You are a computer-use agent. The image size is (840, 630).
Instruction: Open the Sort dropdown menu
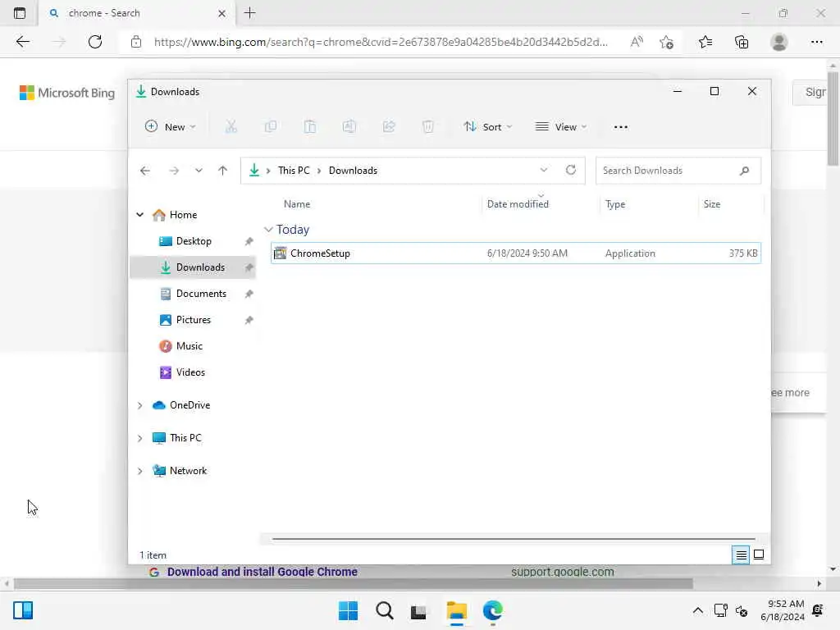(488, 127)
